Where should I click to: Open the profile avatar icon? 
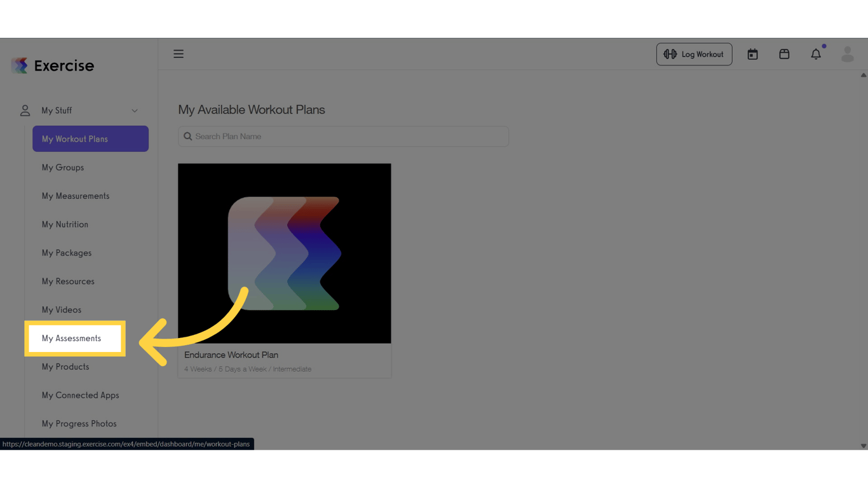coord(847,54)
